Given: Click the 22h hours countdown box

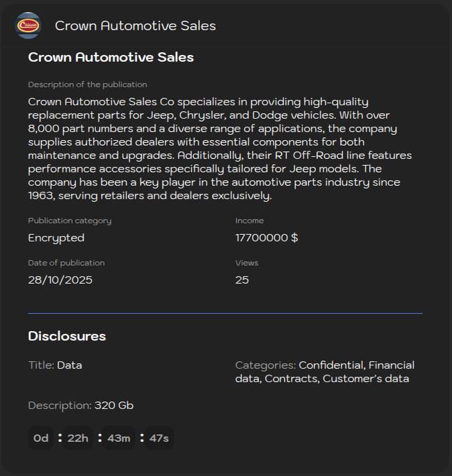Looking at the screenshot, I should click(x=78, y=438).
